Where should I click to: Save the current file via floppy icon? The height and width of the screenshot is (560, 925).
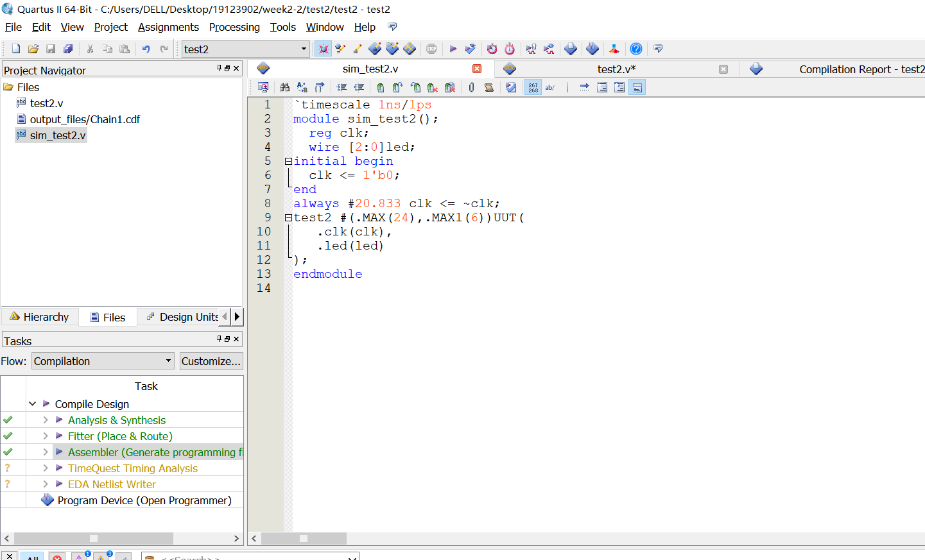point(51,49)
